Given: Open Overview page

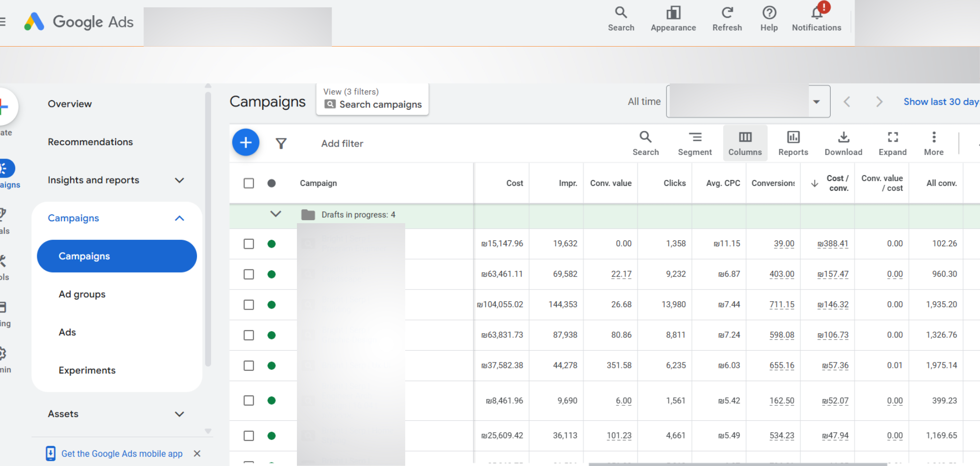Looking at the screenshot, I should pyautogui.click(x=70, y=104).
